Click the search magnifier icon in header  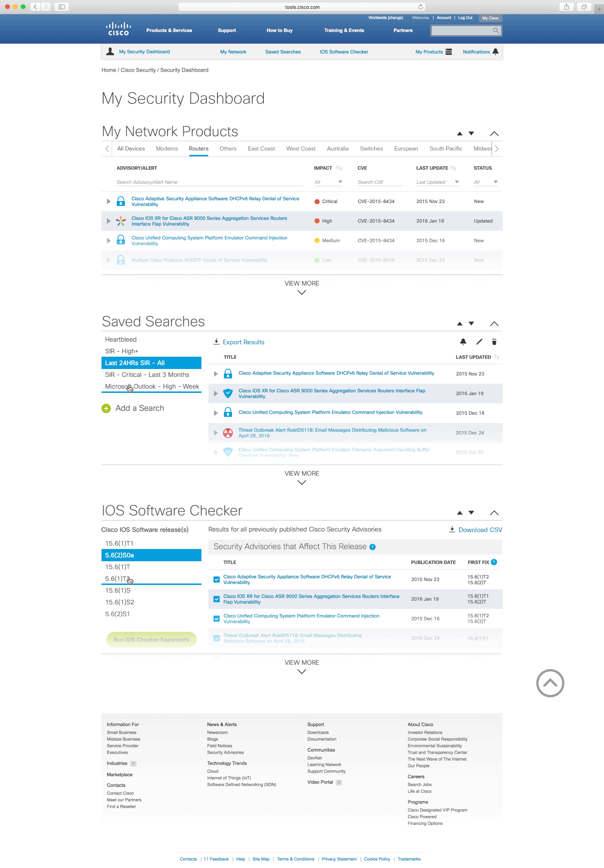coord(496,31)
